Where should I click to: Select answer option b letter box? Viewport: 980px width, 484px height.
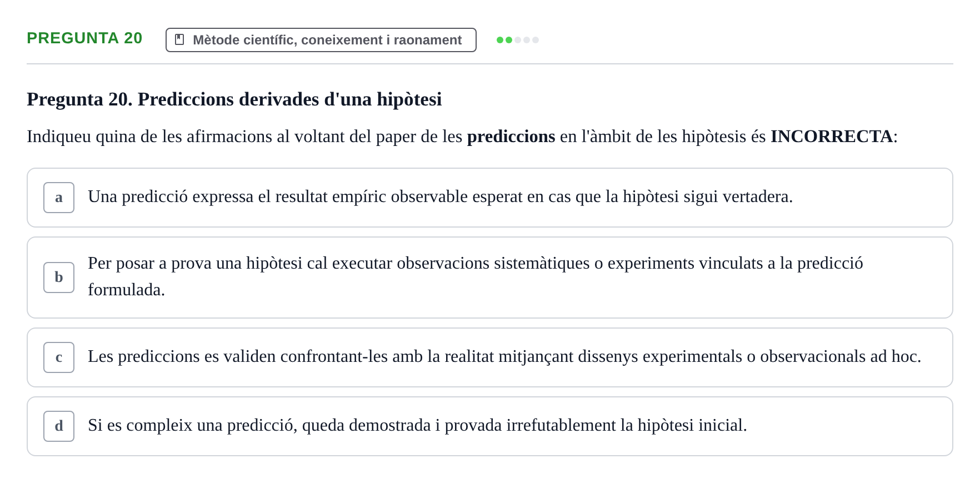coord(59,278)
